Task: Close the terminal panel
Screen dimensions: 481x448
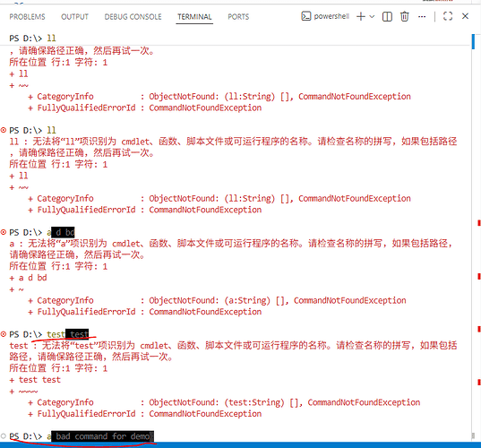Action: click(x=465, y=16)
